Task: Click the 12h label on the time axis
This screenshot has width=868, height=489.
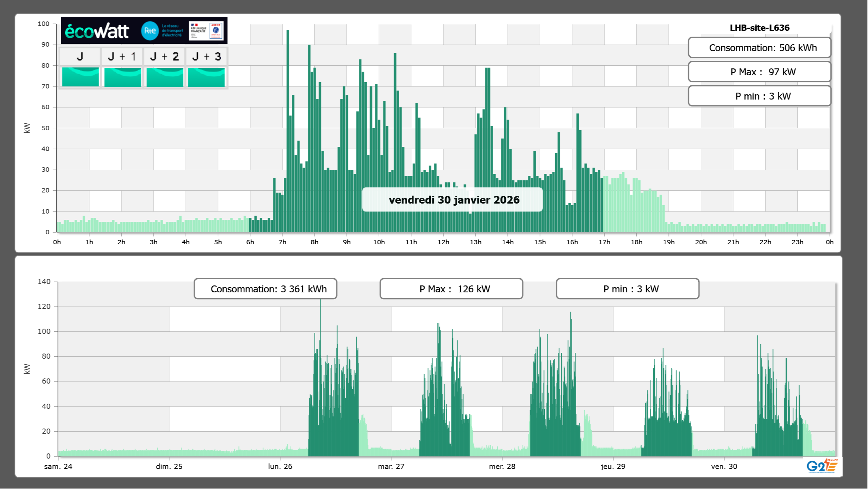Action: tap(443, 242)
